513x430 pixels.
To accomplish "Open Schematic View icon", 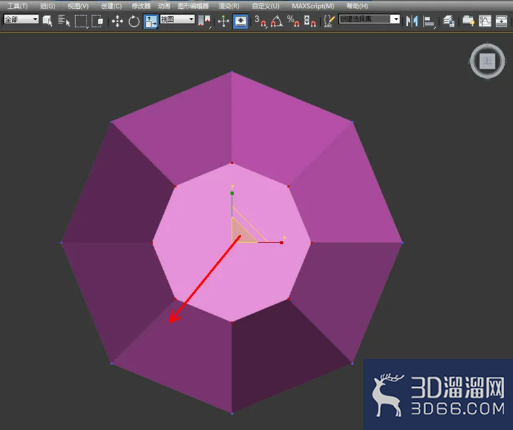I will (x=502, y=22).
